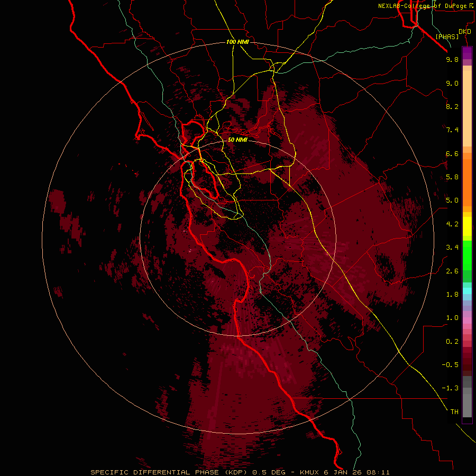Click the DKD label above the color scale
This screenshot has width=476, height=476.
point(465,32)
